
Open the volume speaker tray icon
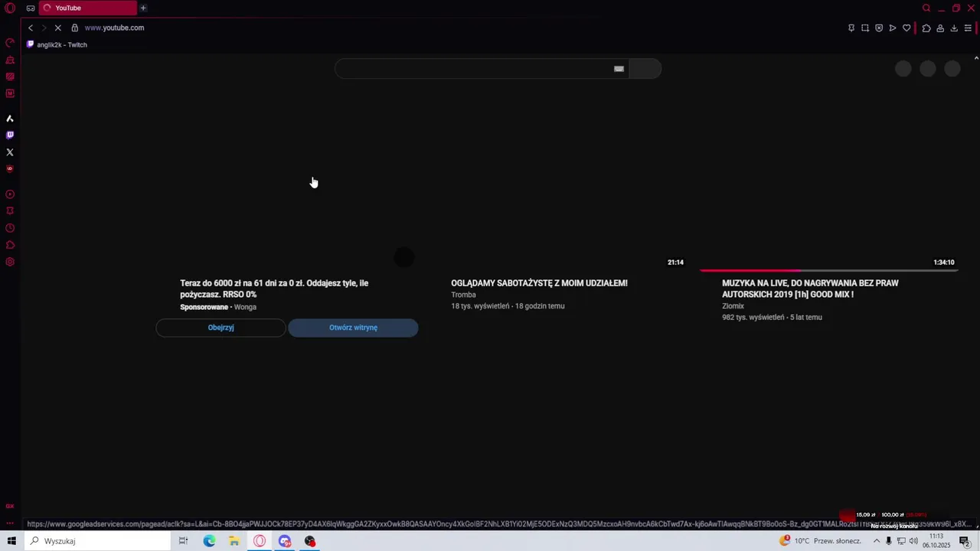coord(913,541)
